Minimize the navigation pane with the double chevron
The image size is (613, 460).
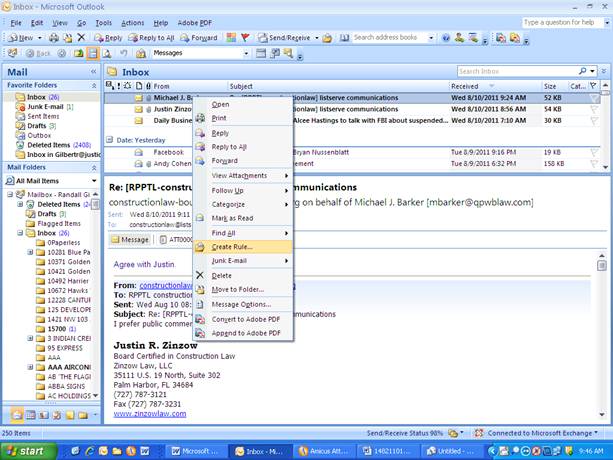[x=93, y=72]
